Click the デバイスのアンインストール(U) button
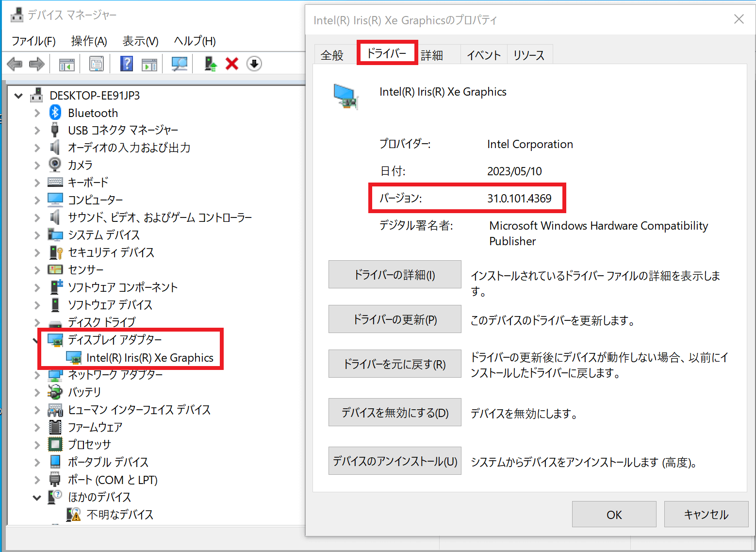This screenshot has width=756, height=552. pos(395,461)
